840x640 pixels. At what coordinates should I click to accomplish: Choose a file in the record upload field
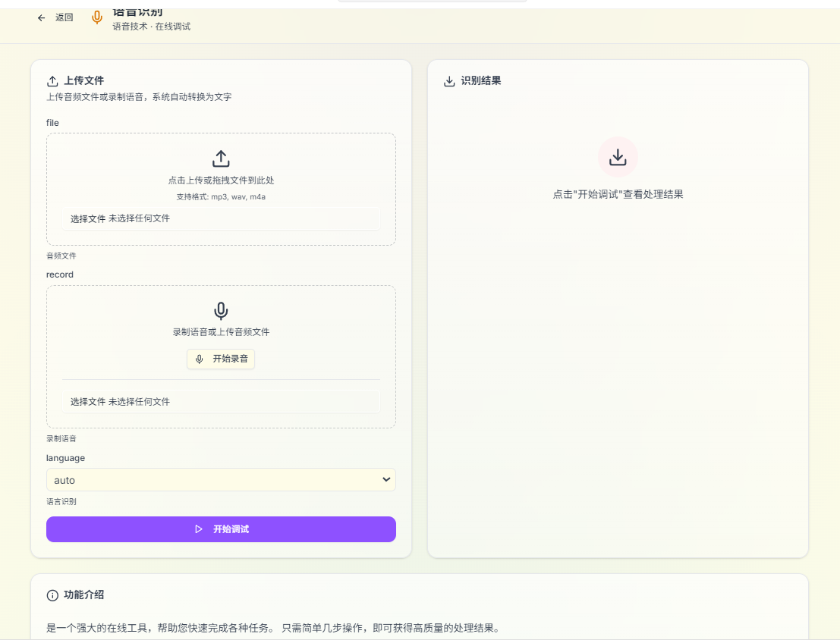point(221,402)
